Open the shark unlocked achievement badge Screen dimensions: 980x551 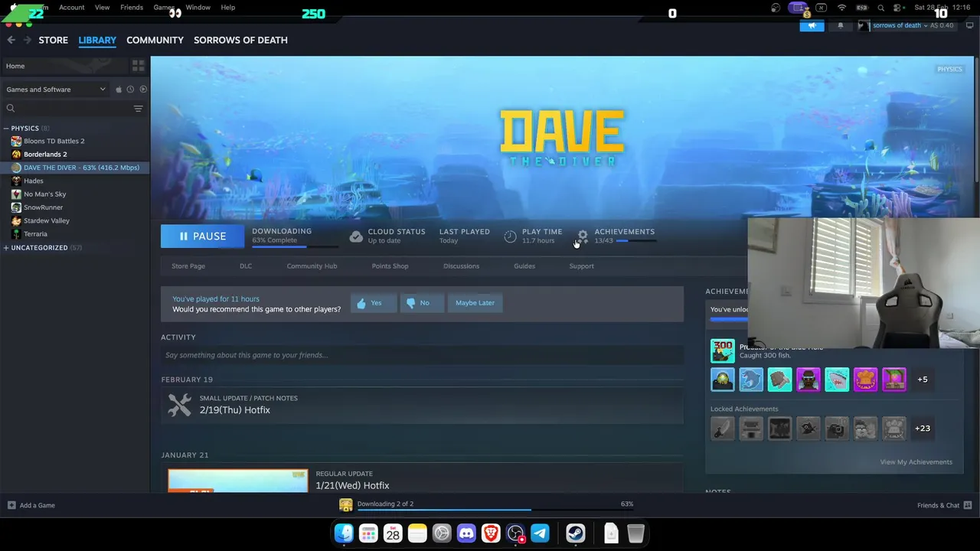[837, 380]
